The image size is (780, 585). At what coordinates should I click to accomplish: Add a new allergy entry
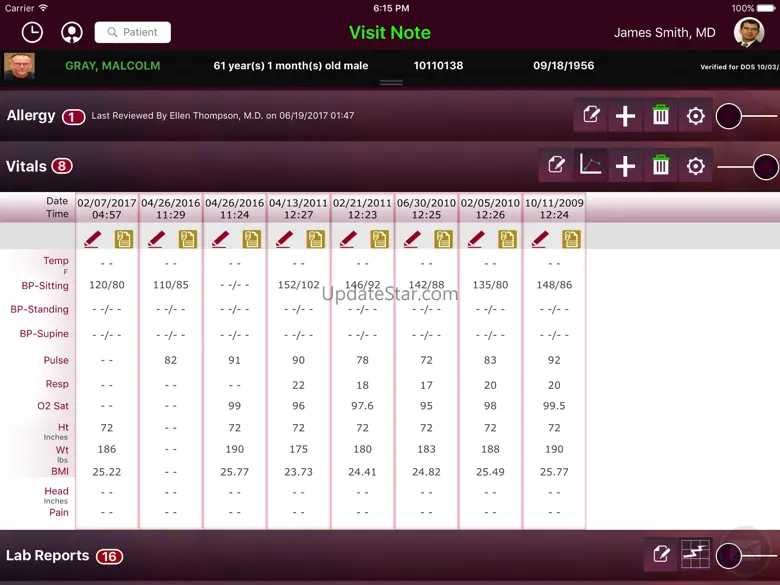[x=625, y=116]
